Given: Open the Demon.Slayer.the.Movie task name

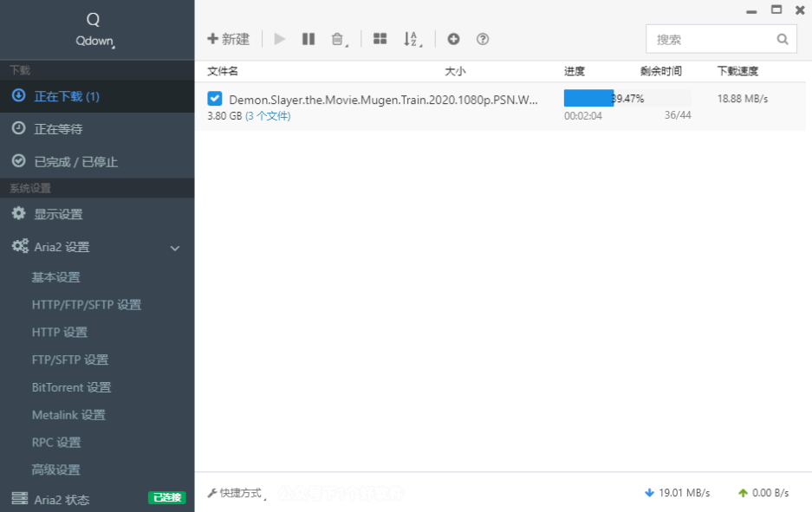Looking at the screenshot, I should click(383, 100).
